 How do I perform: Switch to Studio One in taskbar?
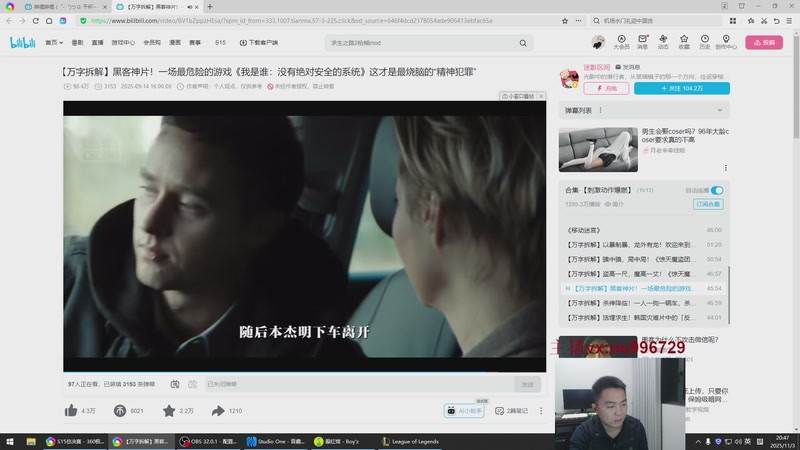coord(276,441)
